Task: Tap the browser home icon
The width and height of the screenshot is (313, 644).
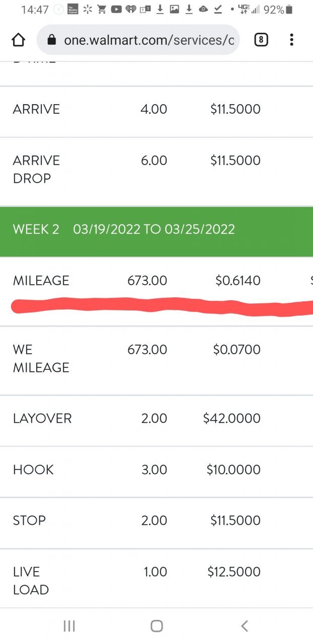Action: coord(18,40)
